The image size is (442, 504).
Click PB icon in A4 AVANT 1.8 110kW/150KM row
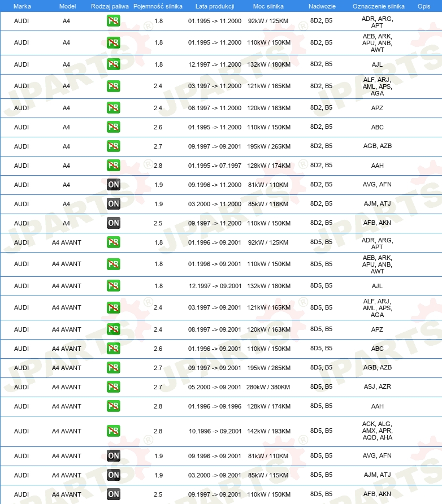114,264
